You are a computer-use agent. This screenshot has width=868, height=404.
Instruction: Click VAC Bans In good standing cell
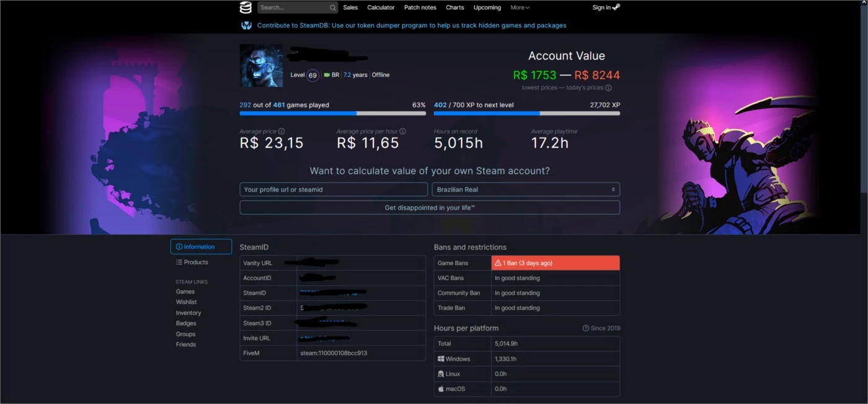point(556,278)
